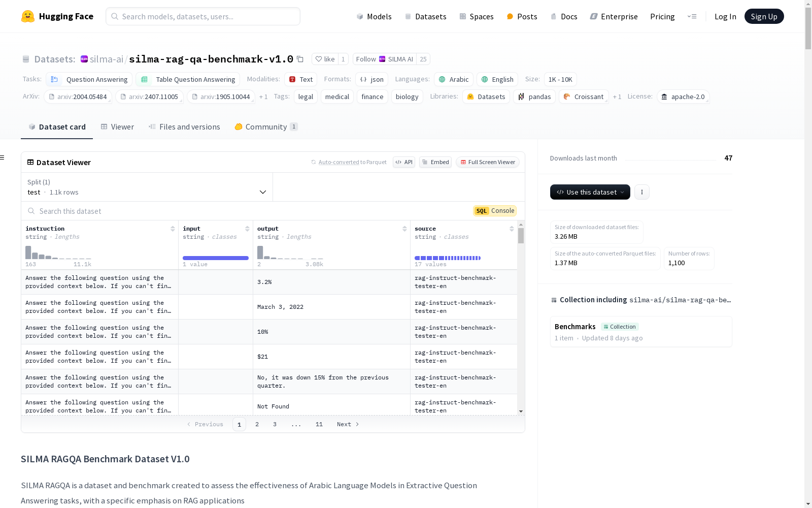
Task: Sort by the source column sort icon
Action: 512,229
